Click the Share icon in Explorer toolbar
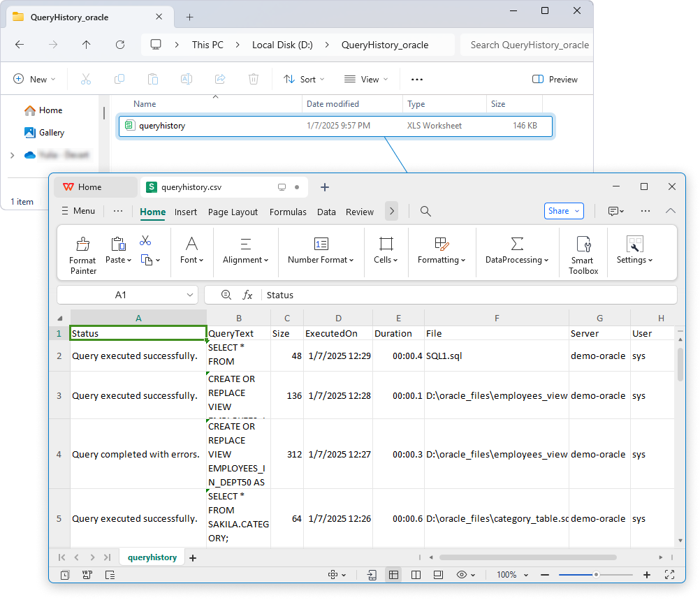This screenshot has width=700, height=600. click(x=220, y=79)
